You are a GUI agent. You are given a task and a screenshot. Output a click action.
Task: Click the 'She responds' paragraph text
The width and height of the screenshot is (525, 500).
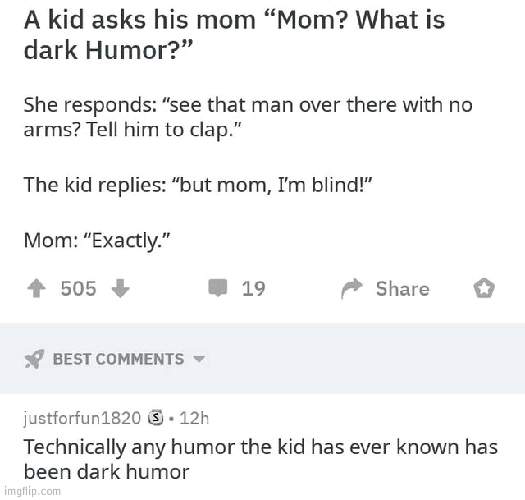tap(248, 117)
